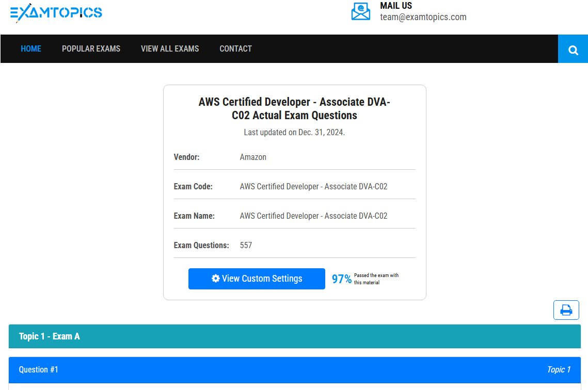Screen dimensions: 588x390
Task: Go to the HOME nav item
Action: click(x=31, y=49)
